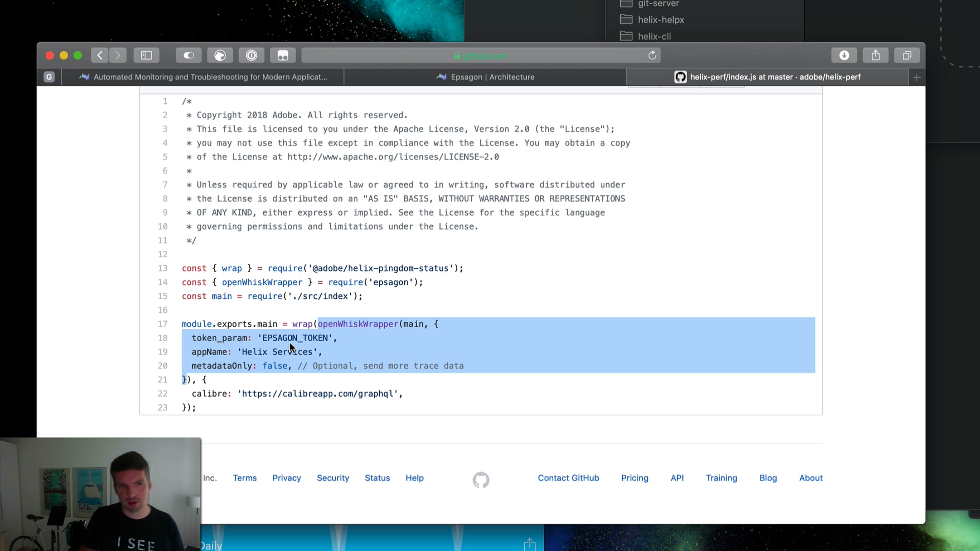Click the GitHub Octocat logo in footer

tap(481, 480)
